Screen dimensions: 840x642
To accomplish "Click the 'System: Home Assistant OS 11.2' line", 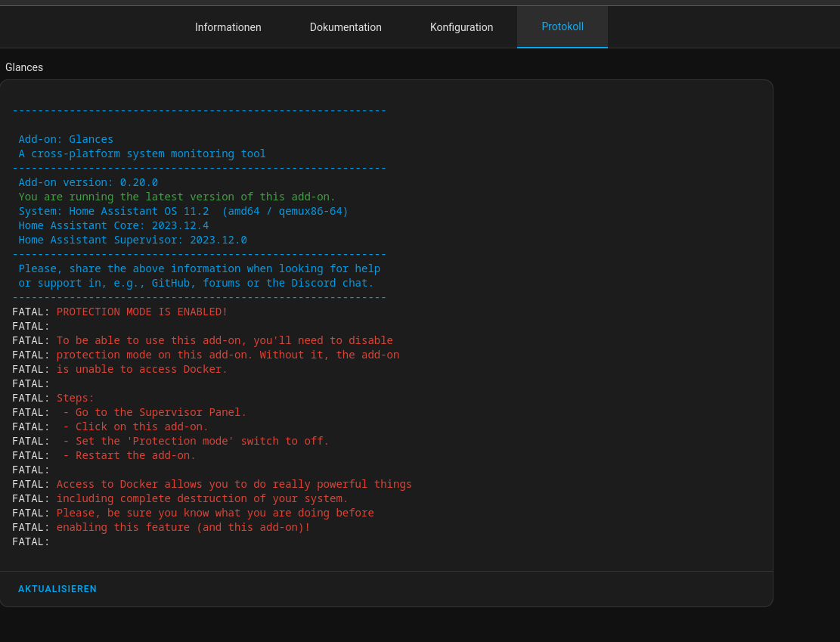I will 183,211.
